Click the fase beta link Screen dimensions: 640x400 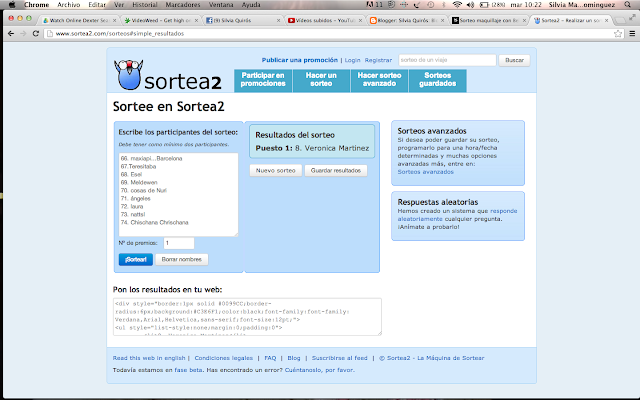(x=188, y=370)
